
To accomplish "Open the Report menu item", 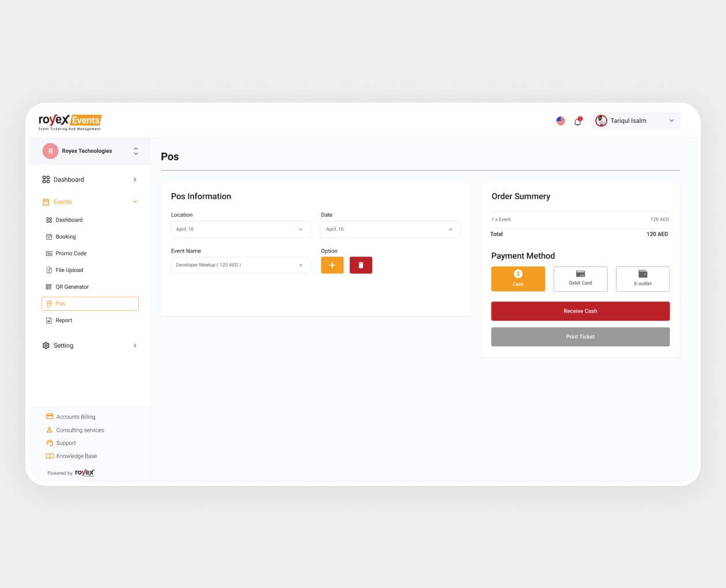I will [x=64, y=321].
